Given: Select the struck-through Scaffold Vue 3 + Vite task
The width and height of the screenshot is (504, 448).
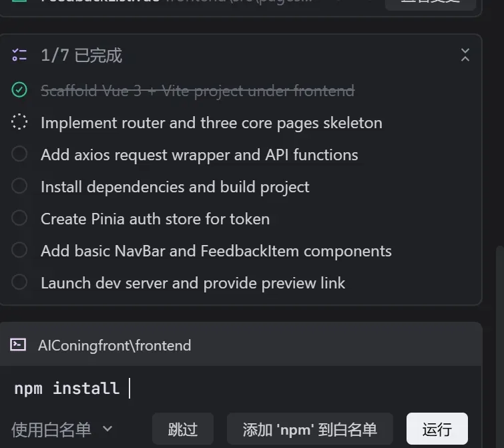Looking at the screenshot, I should [x=197, y=91].
